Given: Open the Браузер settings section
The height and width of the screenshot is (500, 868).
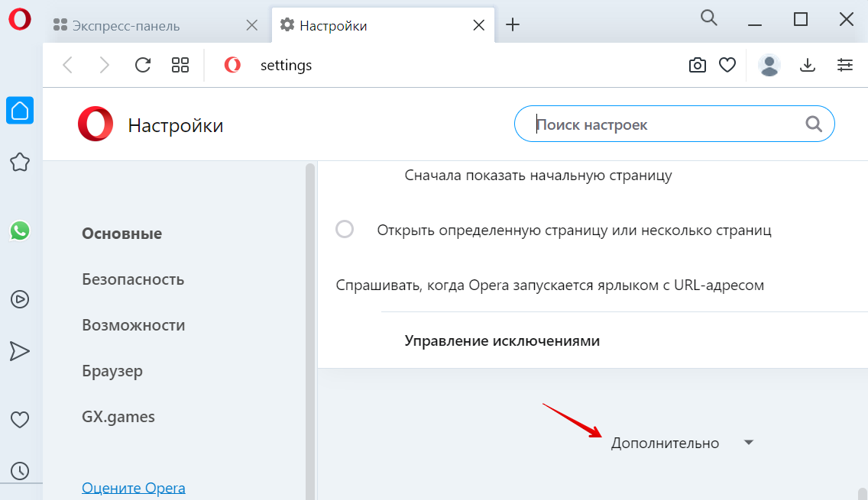Looking at the screenshot, I should pyautogui.click(x=112, y=371).
